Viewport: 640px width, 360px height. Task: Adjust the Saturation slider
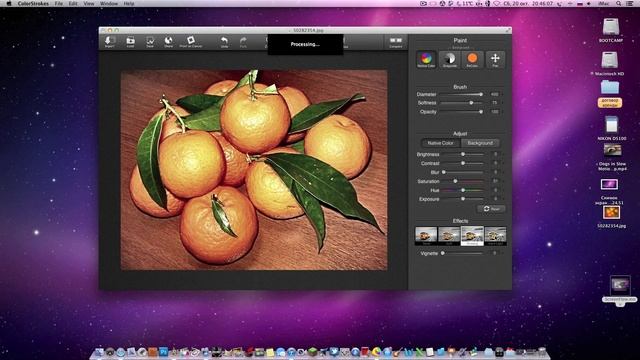(463, 181)
